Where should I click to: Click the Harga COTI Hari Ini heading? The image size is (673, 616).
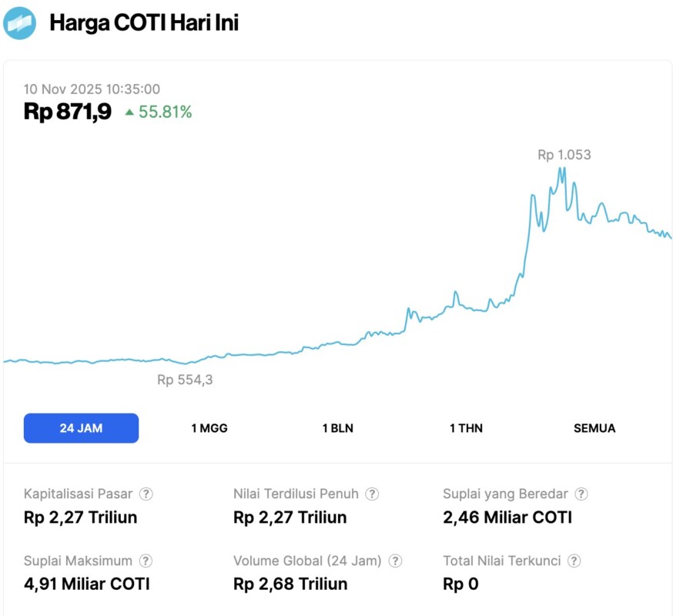click(144, 23)
